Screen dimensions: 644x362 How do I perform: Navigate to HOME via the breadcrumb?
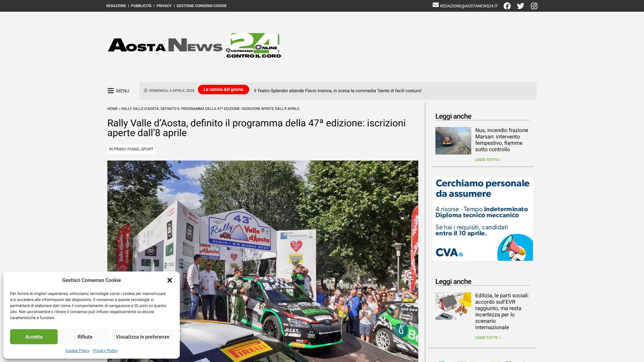click(x=112, y=109)
